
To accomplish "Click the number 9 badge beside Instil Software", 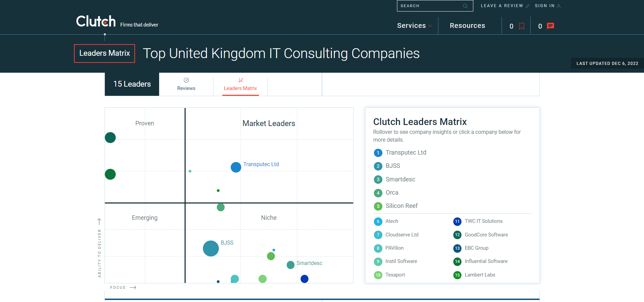I will [x=378, y=262].
